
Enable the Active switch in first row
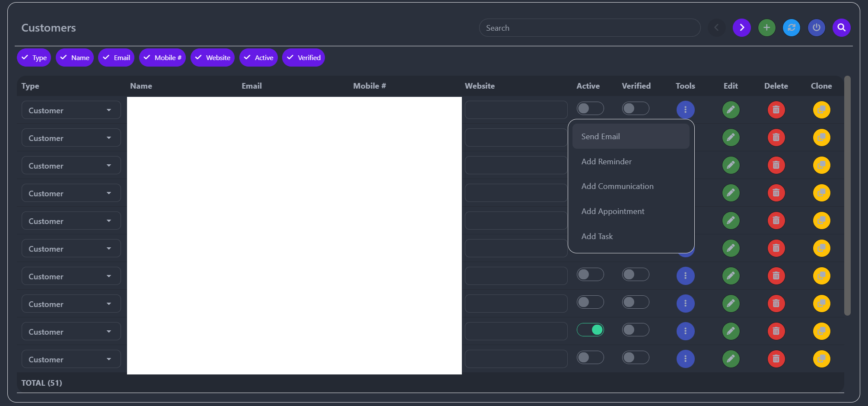(x=590, y=109)
